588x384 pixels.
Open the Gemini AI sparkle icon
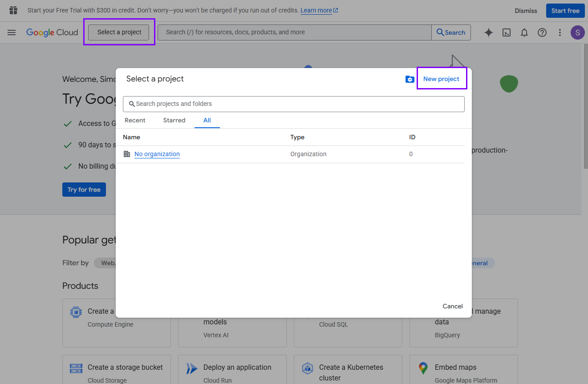pyautogui.click(x=488, y=32)
